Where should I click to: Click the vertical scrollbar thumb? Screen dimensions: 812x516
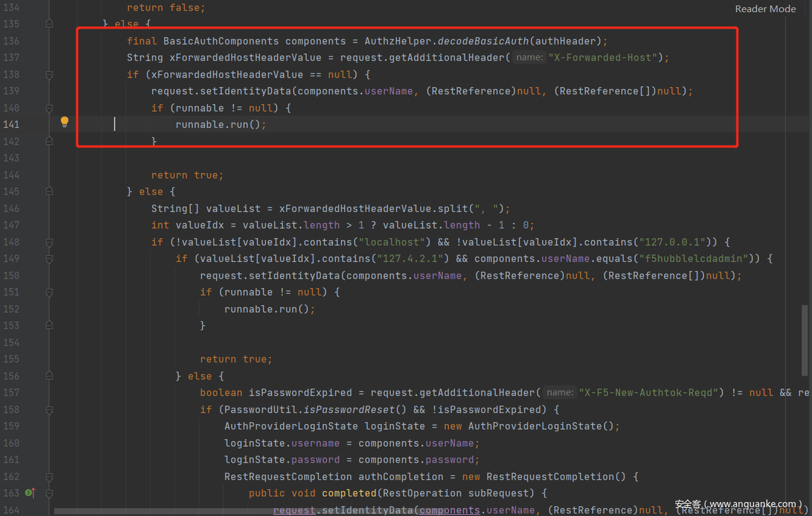point(806,324)
